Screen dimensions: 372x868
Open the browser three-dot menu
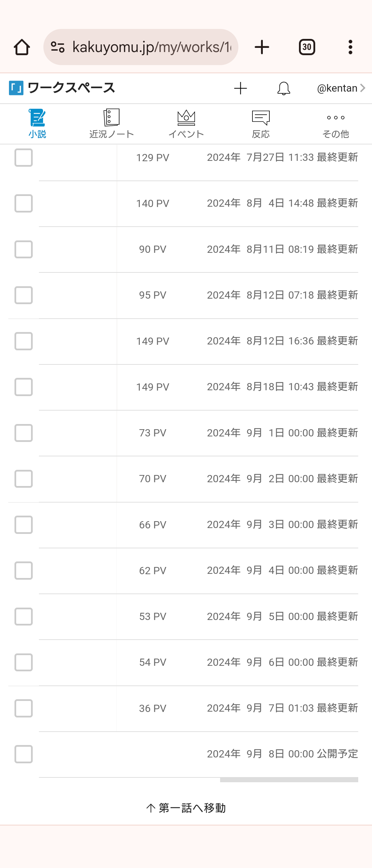point(350,47)
